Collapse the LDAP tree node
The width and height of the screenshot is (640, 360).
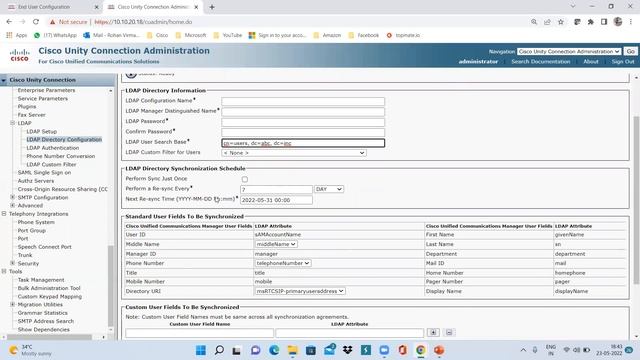[13, 123]
